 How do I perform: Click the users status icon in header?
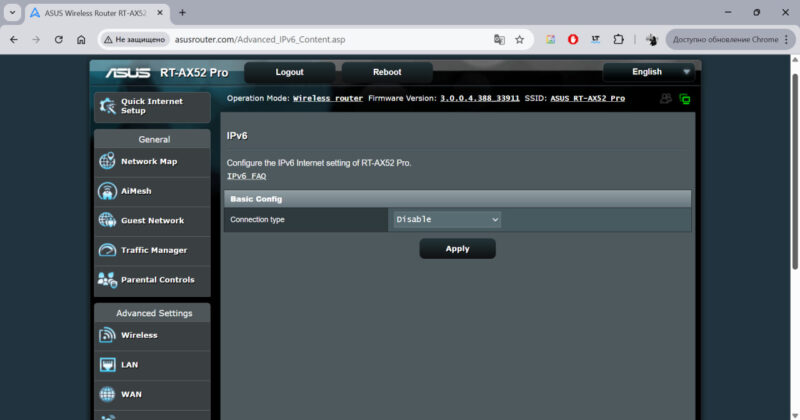click(x=666, y=98)
